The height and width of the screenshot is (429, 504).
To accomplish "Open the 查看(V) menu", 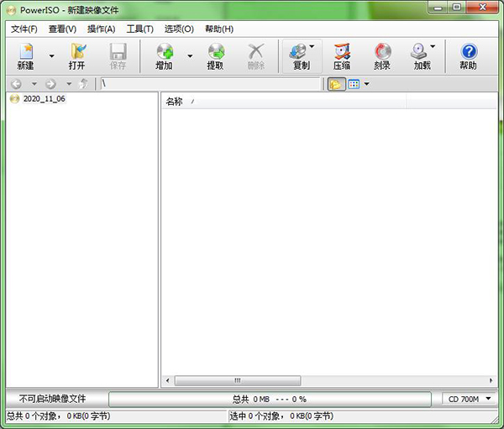I will 62,29.
